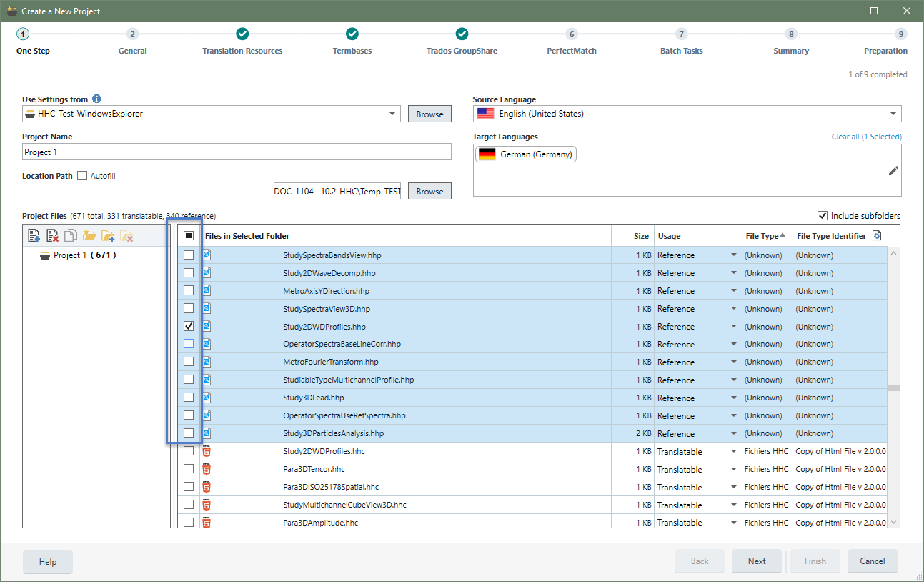Go to the Termbases step
This screenshot has width=924, height=582.
coord(352,42)
